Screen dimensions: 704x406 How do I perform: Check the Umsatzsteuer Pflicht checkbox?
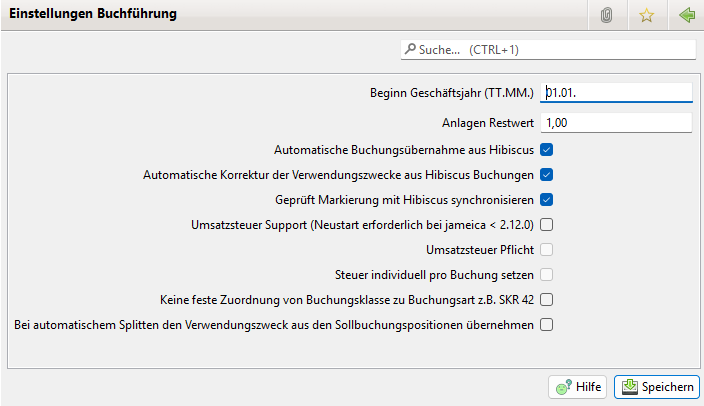coord(547,250)
